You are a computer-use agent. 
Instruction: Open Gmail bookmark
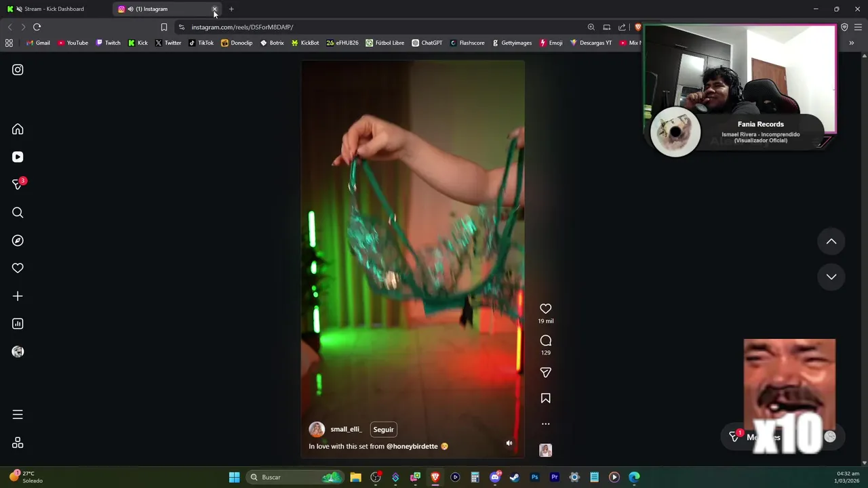(x=38, y=43)
